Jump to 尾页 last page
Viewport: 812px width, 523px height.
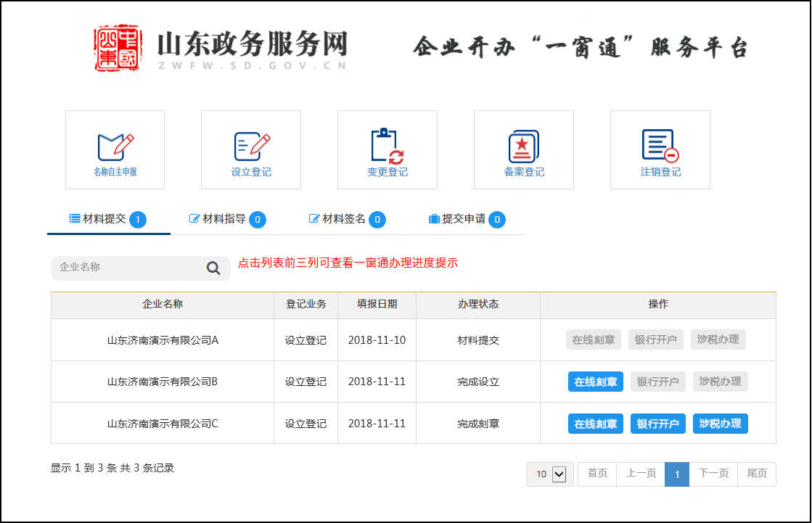click(757, 474)
